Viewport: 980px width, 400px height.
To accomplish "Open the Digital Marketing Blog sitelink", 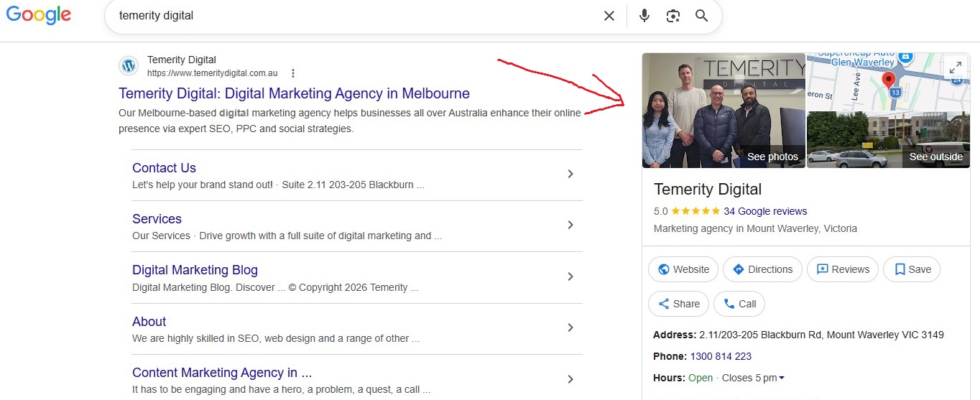I will [x=195, y=270].
